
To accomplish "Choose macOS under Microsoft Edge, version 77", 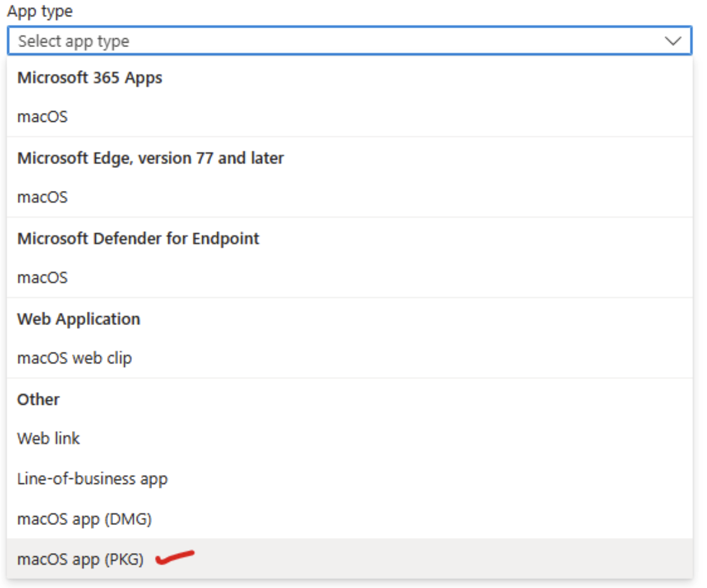I will click(350, 197).
